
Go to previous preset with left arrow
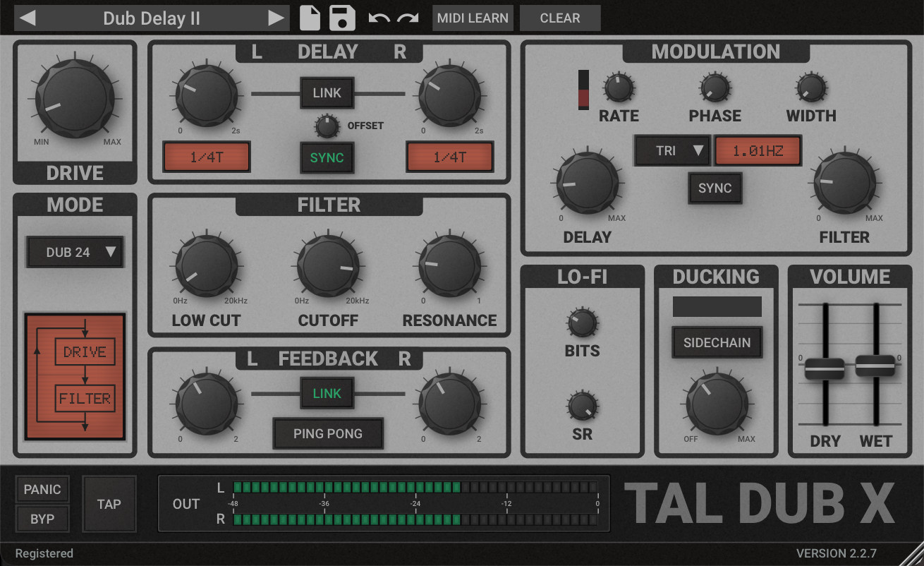[27, 18]
